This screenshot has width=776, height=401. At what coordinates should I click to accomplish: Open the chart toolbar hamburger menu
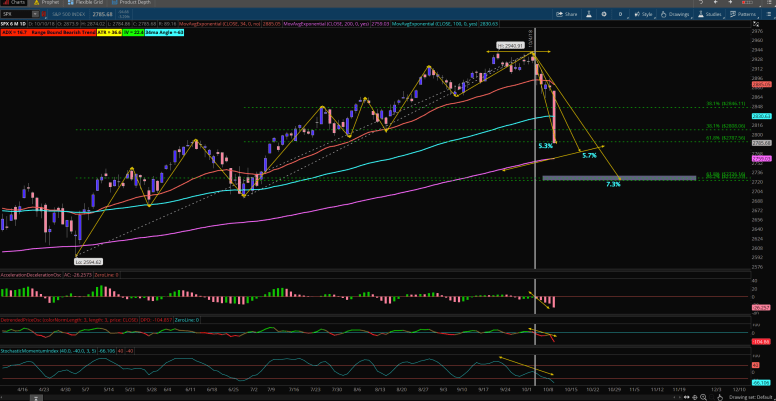[x=767, y=14]
